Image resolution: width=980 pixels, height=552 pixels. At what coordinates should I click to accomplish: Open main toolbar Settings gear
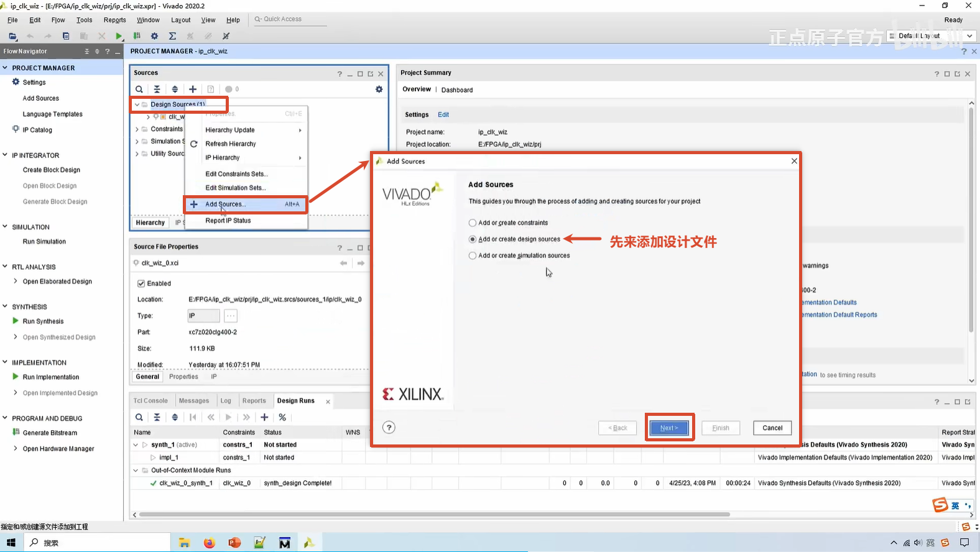pos(155,36)
